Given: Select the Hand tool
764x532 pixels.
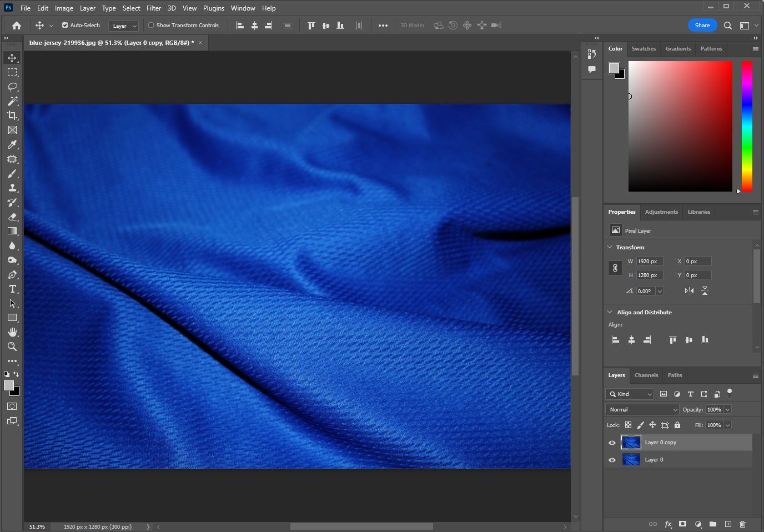Looking at the screenshot, I should (x=12, y=332).
